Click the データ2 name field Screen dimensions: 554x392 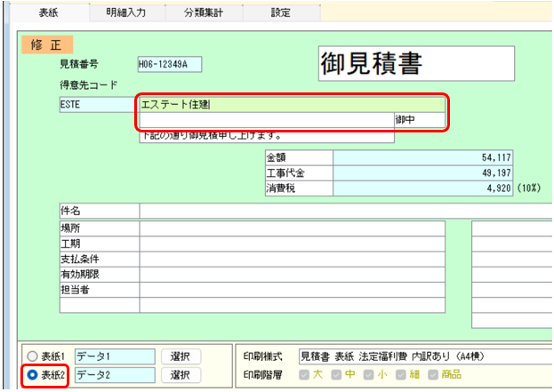115,375
